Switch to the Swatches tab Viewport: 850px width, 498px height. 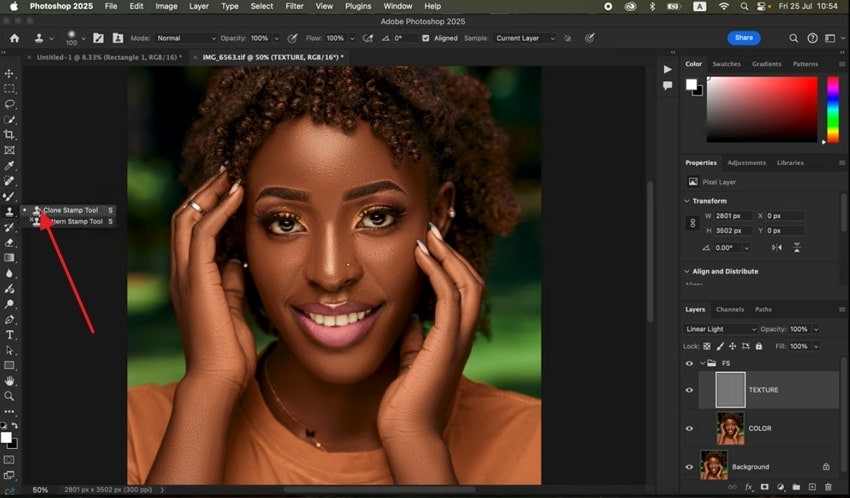tap(726, 64)
